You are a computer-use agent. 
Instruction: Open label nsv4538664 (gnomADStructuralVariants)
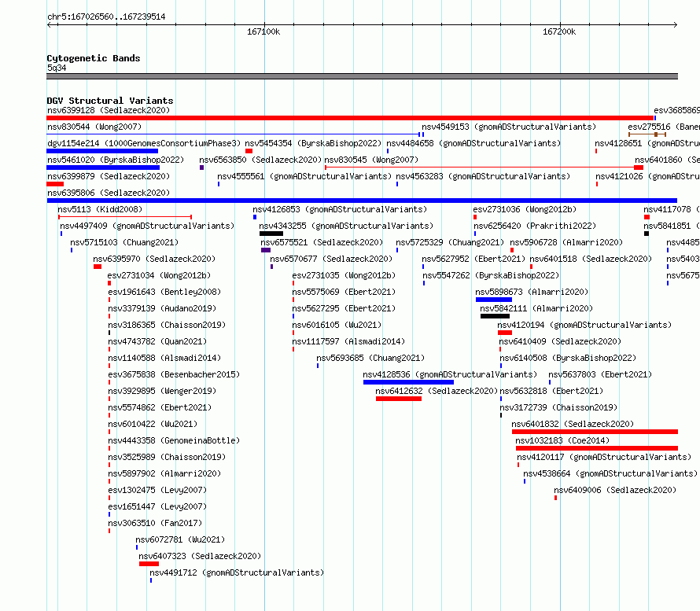(x=610, y=473)
